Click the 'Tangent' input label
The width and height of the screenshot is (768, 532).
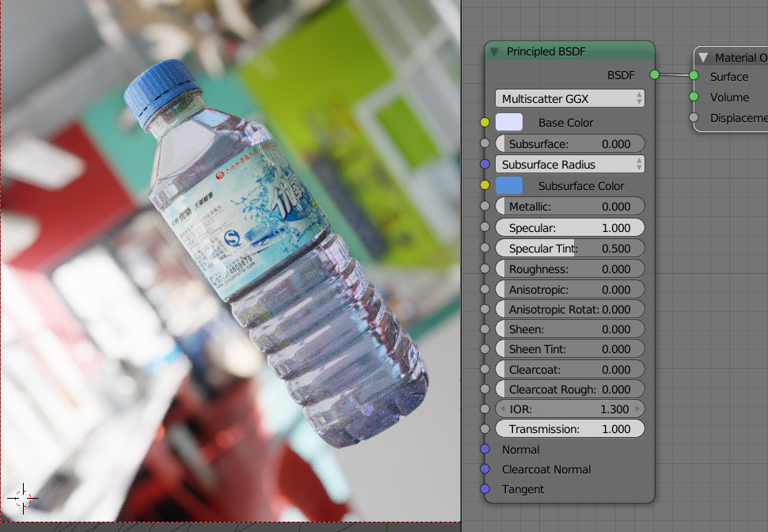(523, 489)
